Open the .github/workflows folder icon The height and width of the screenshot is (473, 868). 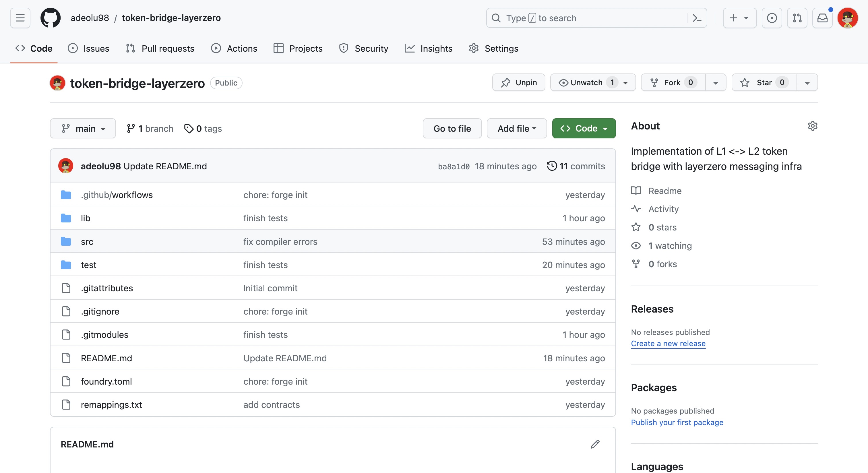[66, 195]
